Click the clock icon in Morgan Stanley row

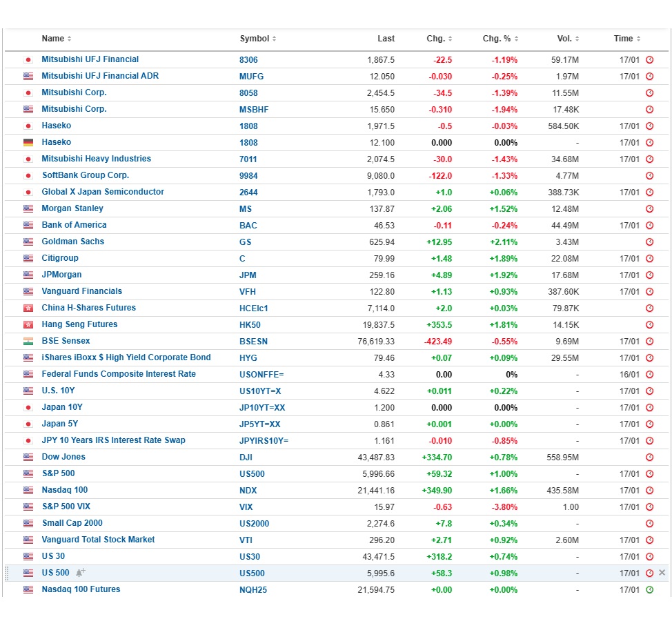point(649,209)
